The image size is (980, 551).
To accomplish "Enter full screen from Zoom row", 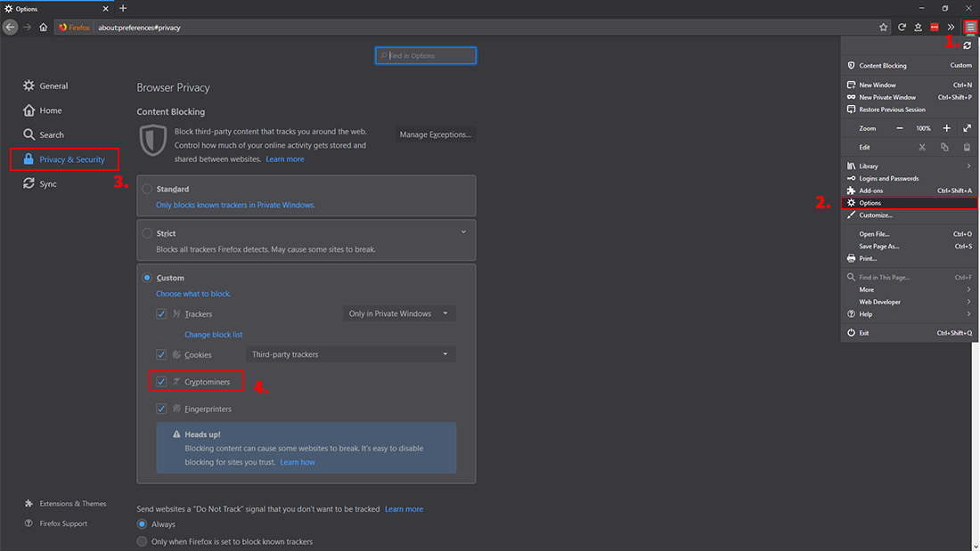I will [967, 128].
